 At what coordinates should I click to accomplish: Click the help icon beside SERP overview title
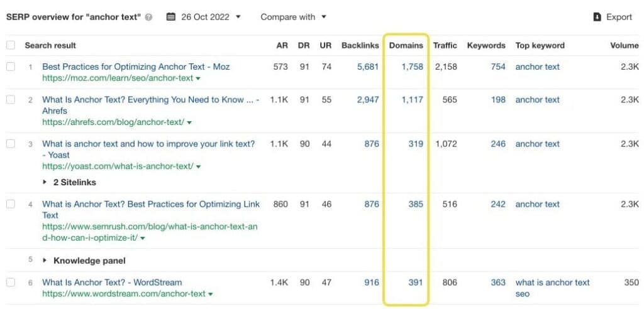click(x=148, y=18)
